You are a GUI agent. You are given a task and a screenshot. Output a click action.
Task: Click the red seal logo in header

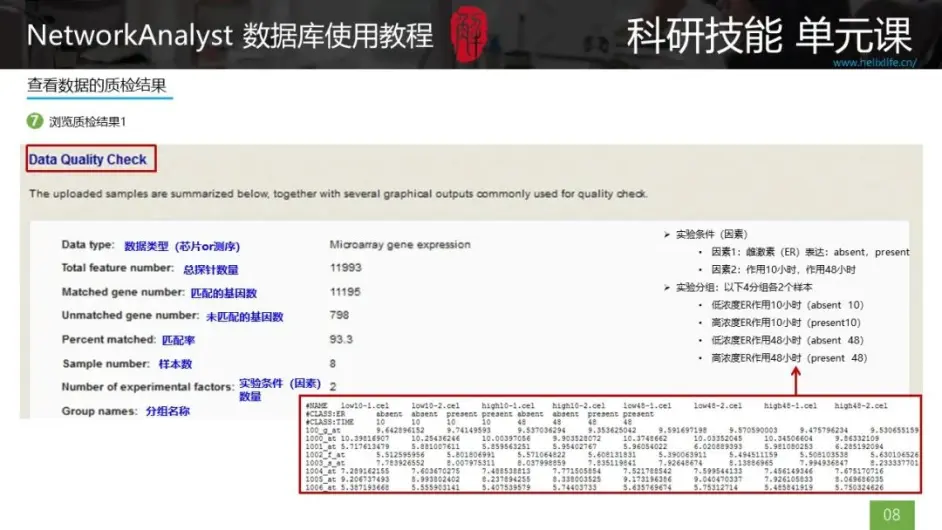coord(471,34)
